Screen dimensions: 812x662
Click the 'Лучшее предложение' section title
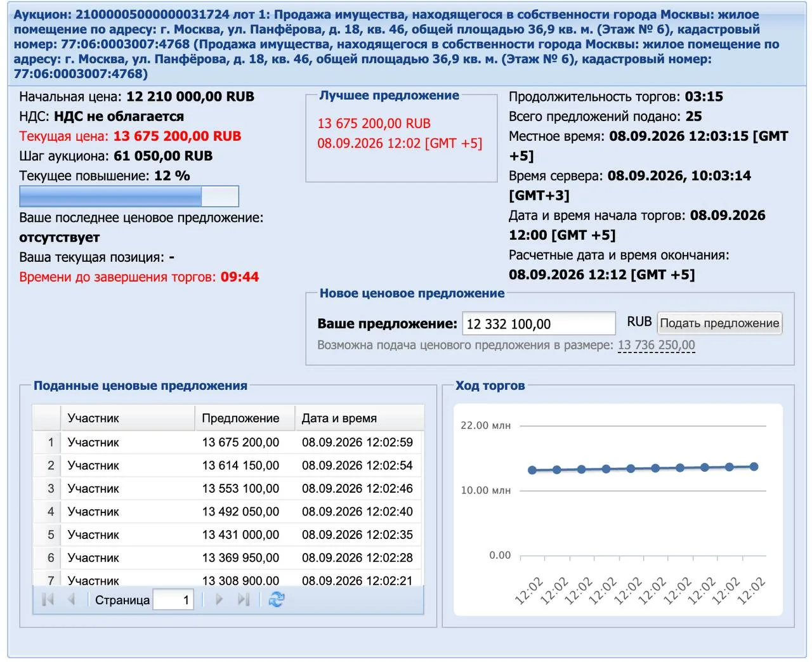point(390,95)
